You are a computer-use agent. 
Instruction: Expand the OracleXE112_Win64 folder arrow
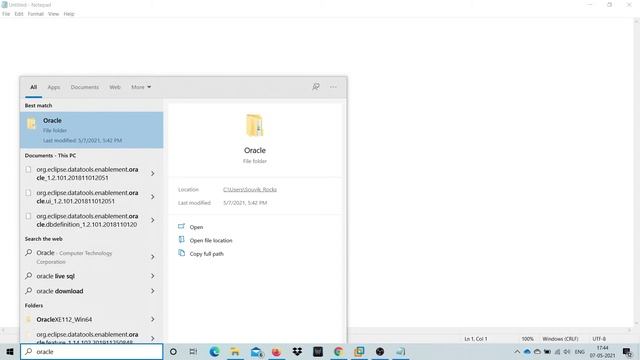153,319
